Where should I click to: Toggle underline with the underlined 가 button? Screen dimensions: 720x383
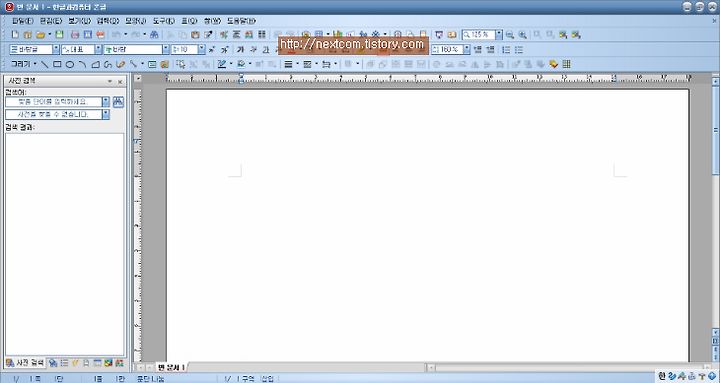[x=266, y=49]
